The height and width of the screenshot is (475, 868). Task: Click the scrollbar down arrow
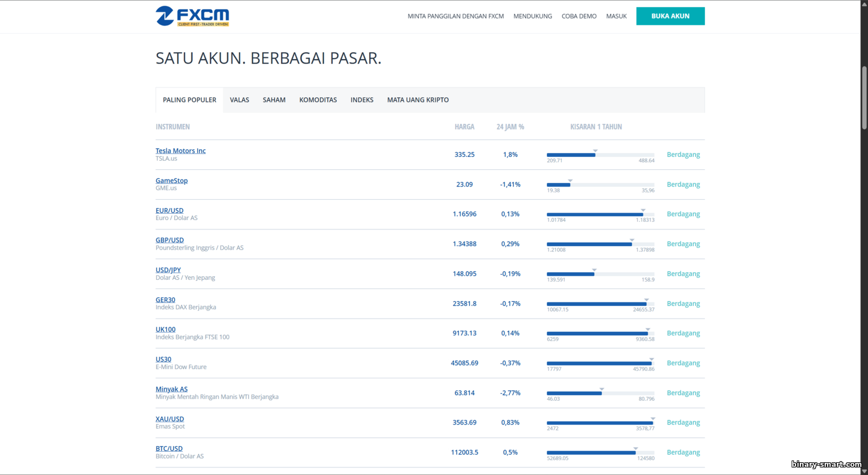pyautogui.click(x=864, y=470)
